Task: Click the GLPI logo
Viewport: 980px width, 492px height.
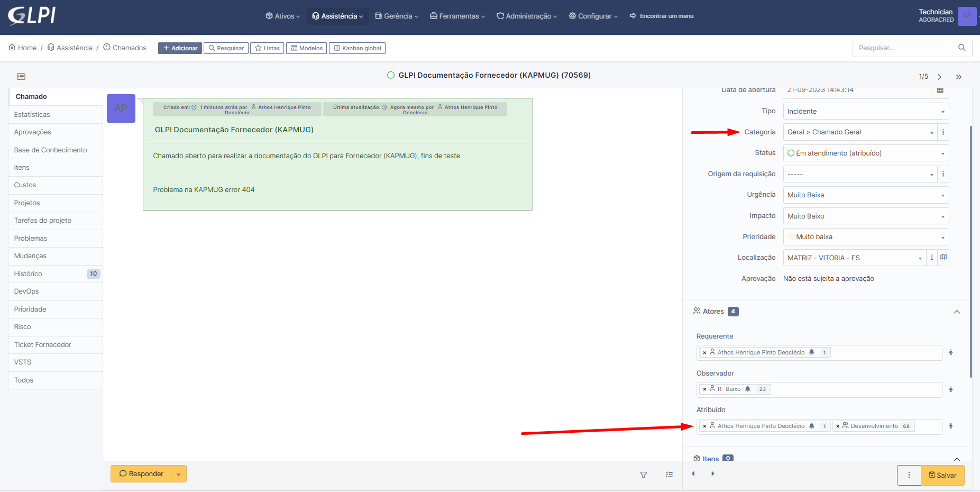Action: tap(32, 16)
